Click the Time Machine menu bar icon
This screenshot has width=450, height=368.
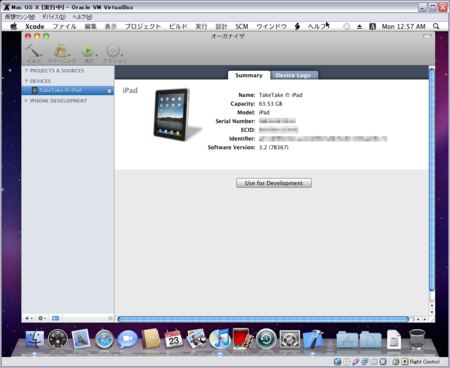point(347,27)
